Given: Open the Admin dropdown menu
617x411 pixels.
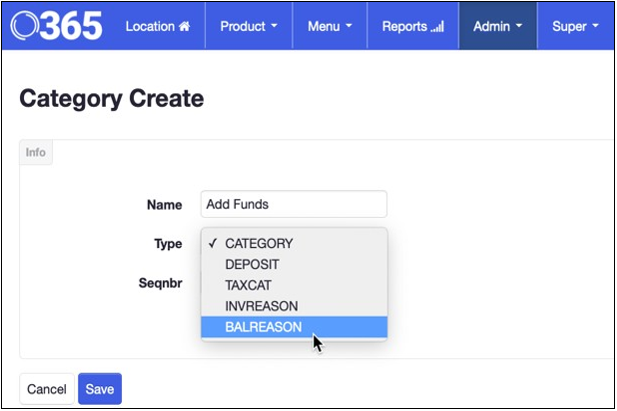Looking at the screenshot, I should pos(497,26).
